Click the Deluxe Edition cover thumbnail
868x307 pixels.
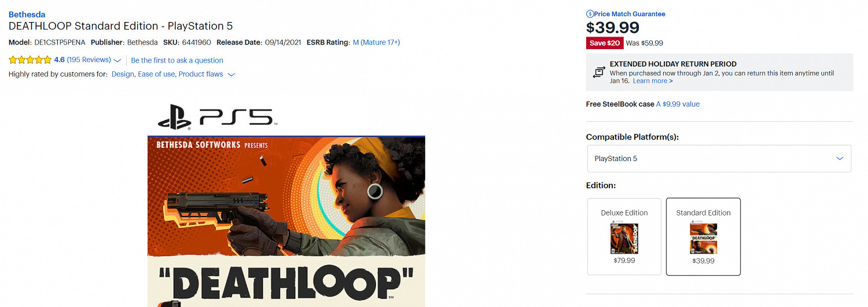[x=624, y=239]
